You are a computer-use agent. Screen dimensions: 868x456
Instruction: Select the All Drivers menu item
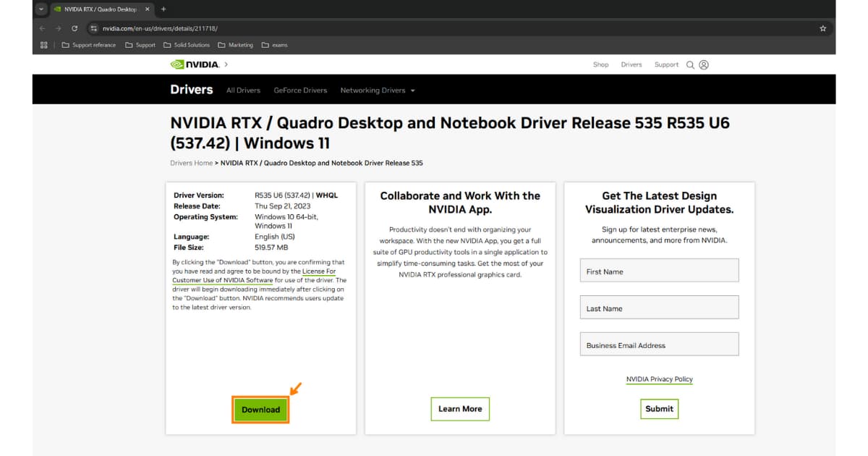coord(243,90)
